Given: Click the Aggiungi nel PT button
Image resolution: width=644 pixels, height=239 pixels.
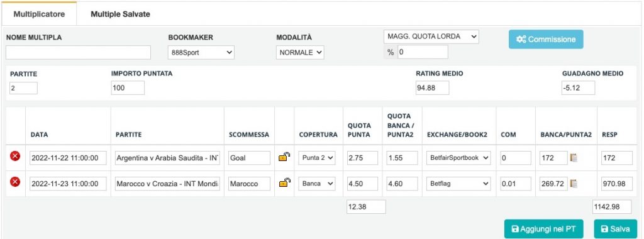Looking at the screenshot, I should pos(544,229).
